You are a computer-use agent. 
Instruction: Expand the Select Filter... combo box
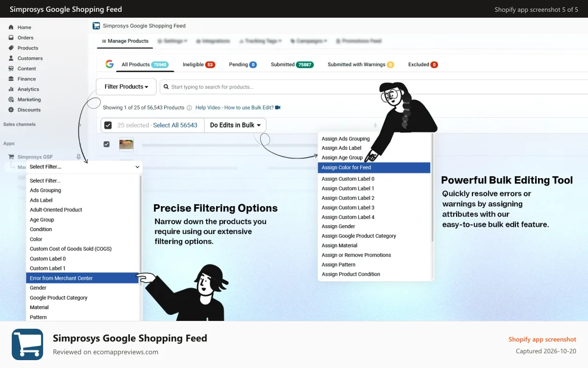pyautogui.click(x=84, y=167)
